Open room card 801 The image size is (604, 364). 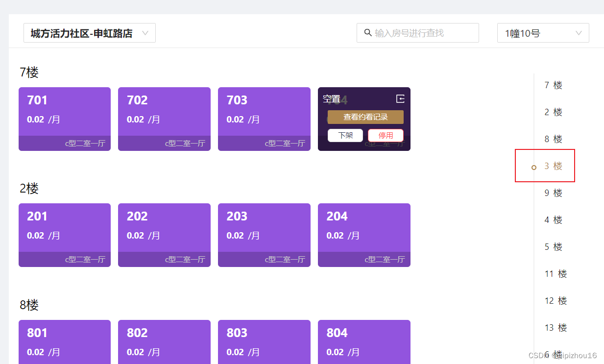pyautogui.click(x=65, y=342)
